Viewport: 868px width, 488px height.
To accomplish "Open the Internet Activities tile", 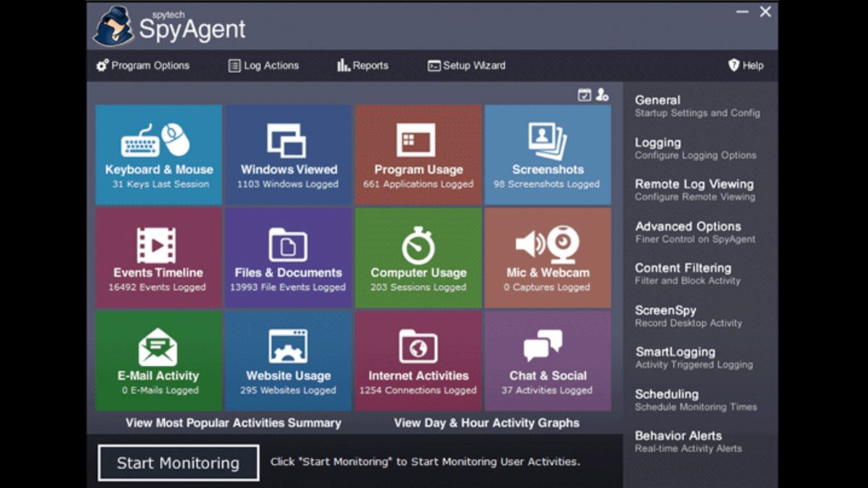I will pos(418,361).
